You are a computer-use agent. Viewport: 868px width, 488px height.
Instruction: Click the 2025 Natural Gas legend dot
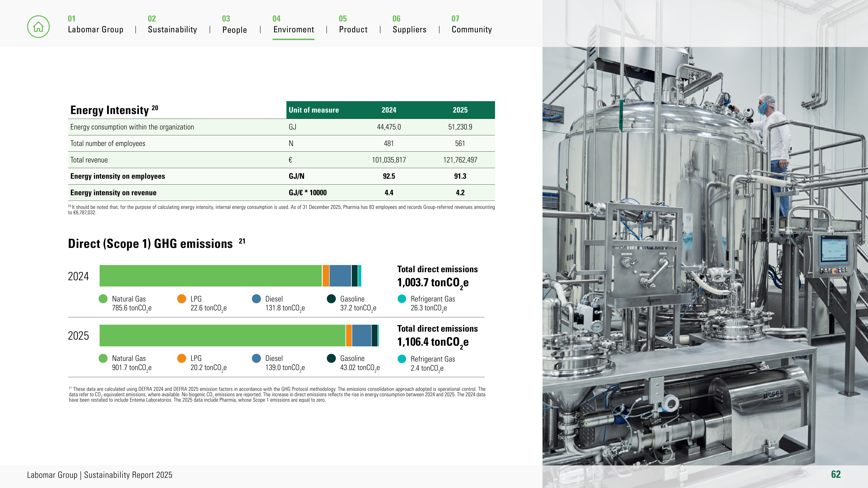click(x=103, y=358)
